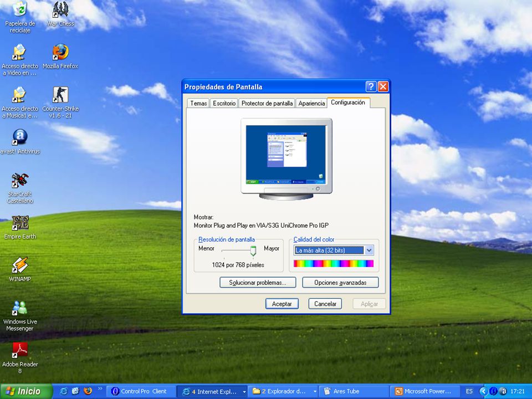Select the StarCraft Castellano desktop icon

[20, 188]
